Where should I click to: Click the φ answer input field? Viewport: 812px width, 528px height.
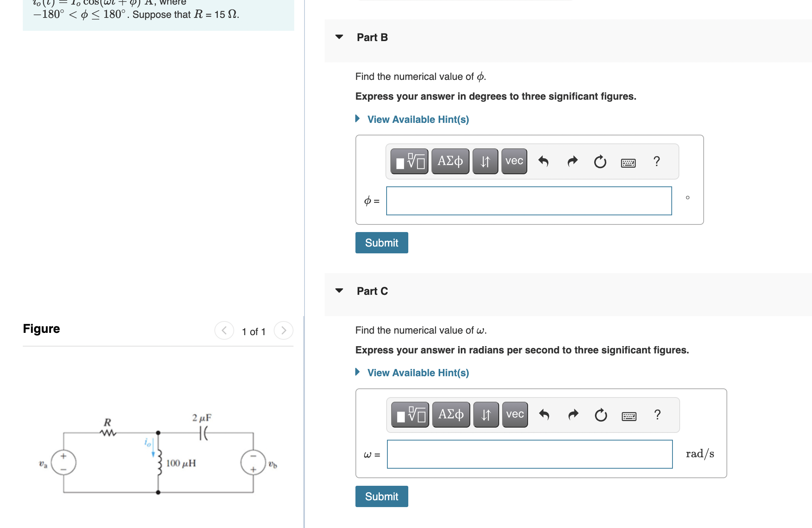point(528,200)
